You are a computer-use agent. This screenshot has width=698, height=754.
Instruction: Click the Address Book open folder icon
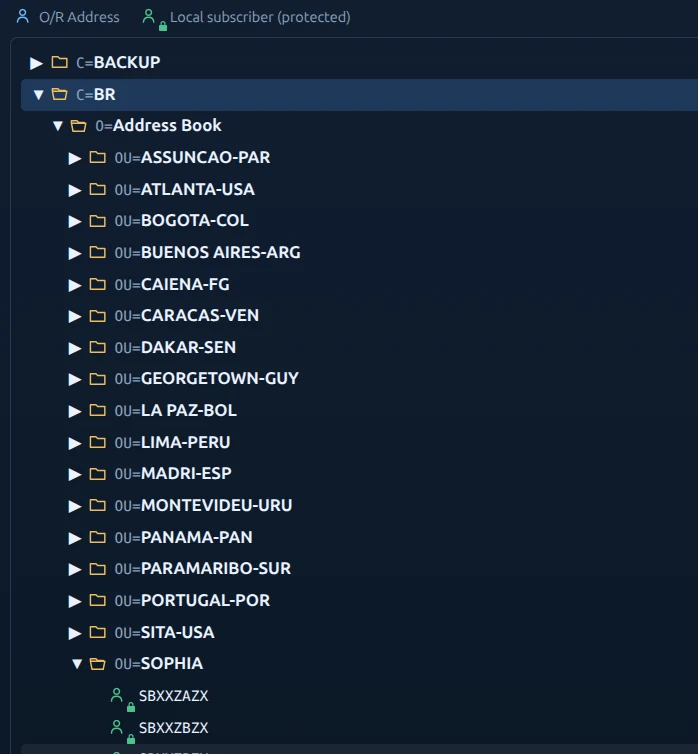tap(78, 126)
